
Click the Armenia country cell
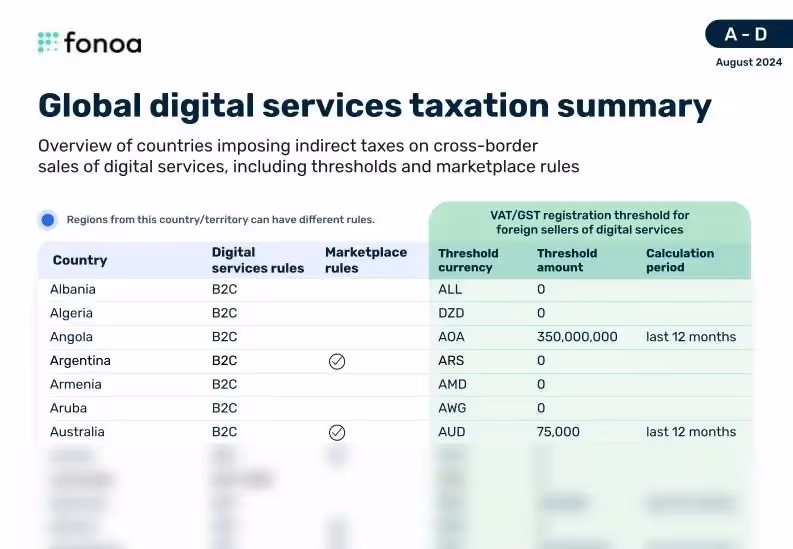coord(75,384)
